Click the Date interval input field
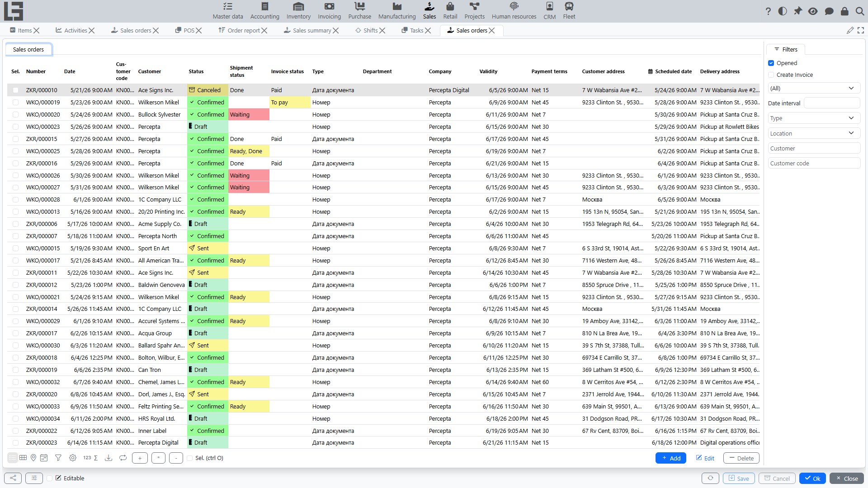The image size is (868, 488). pyautogui.click(x=832, y=103)
